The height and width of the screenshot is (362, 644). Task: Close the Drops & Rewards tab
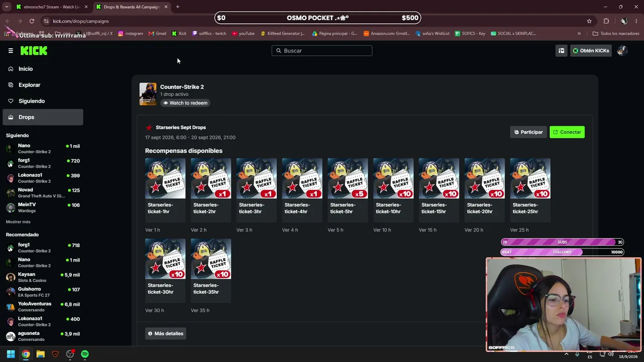point(166,7)
